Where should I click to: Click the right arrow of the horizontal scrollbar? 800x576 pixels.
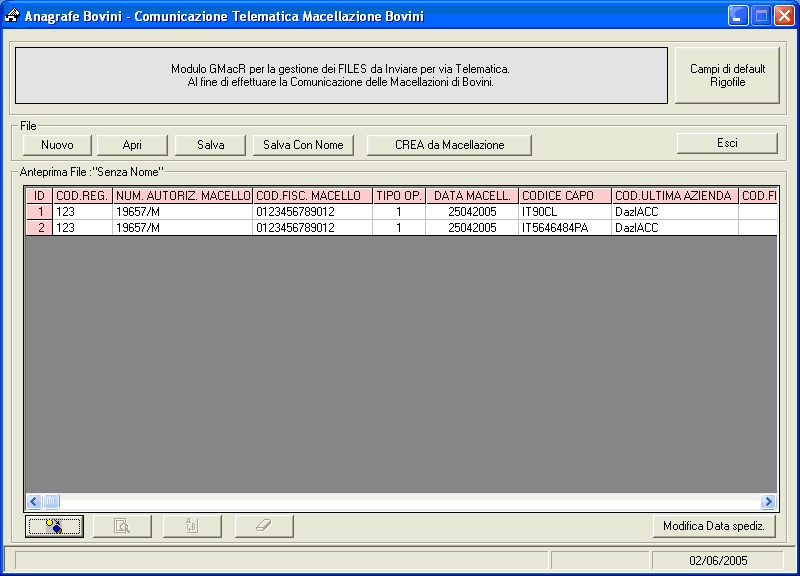pyautogui.click(x=768, y=502)
